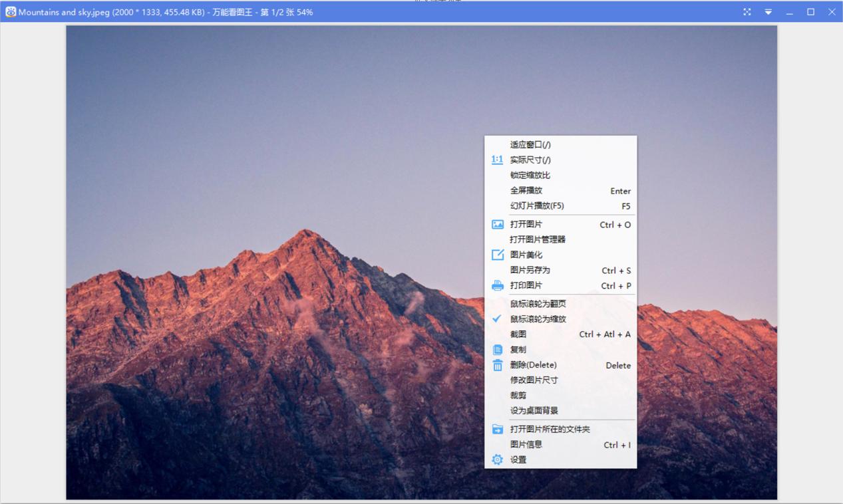Image resolution: width=843 pixels, height=504 pixels.
Task: Click the settings gear icon
Action: [497, 459]
